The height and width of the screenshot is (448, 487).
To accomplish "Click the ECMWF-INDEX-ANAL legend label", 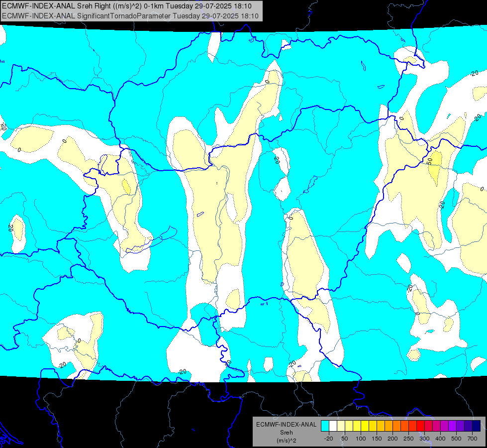I will tap(287, 425).
